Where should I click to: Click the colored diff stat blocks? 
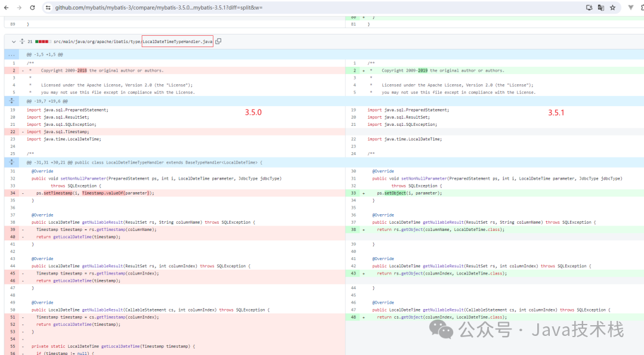pos(43,41)
